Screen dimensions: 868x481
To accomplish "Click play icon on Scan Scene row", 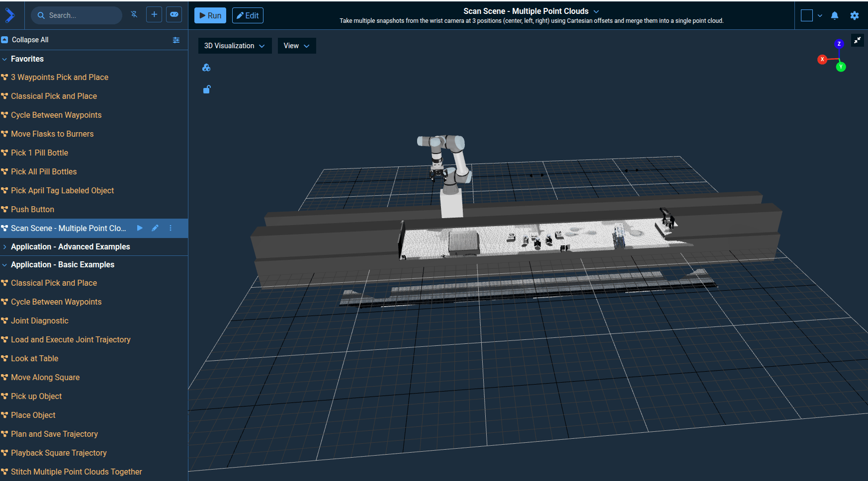I will click(140, 228).
